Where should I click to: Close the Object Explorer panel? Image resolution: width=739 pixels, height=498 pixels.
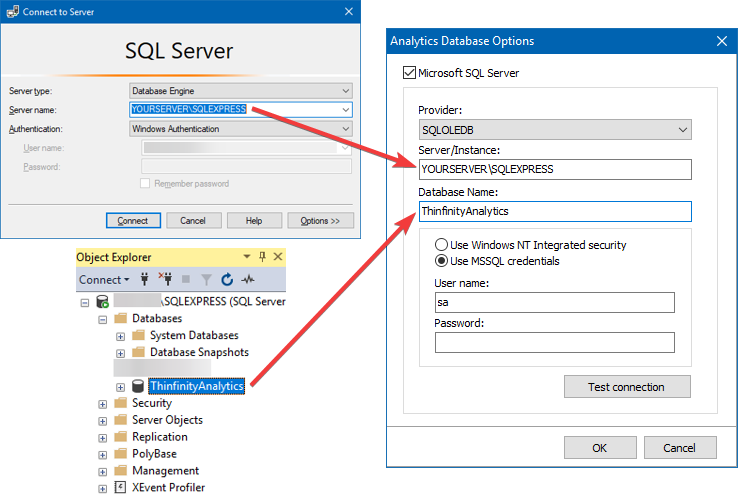coord(278,257)
